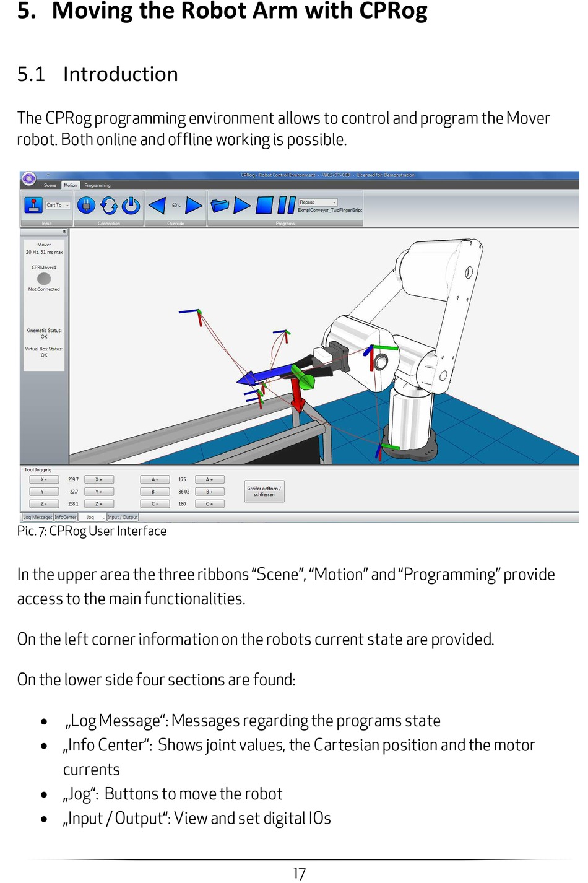The height and width of the screenshot is (883, 588).
Task: Switch to the Log Messages tab
Action: (38, 517)
